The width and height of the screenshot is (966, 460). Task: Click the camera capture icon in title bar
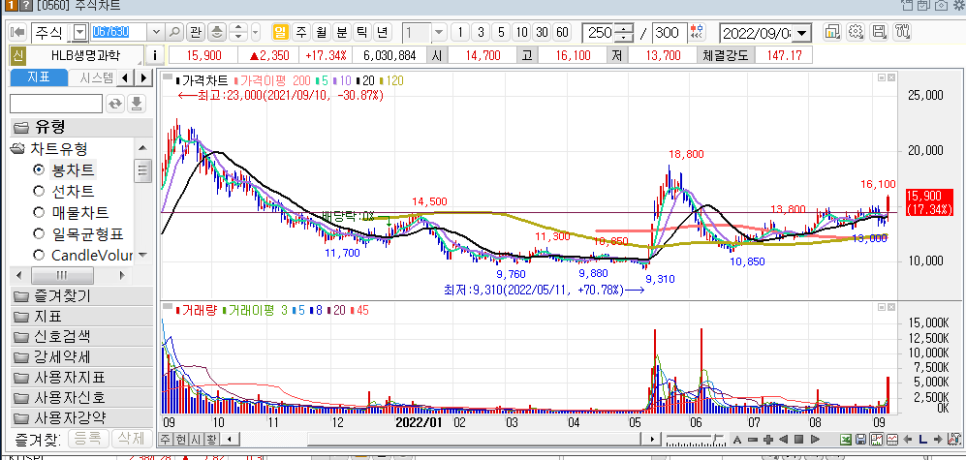[941, 6]
